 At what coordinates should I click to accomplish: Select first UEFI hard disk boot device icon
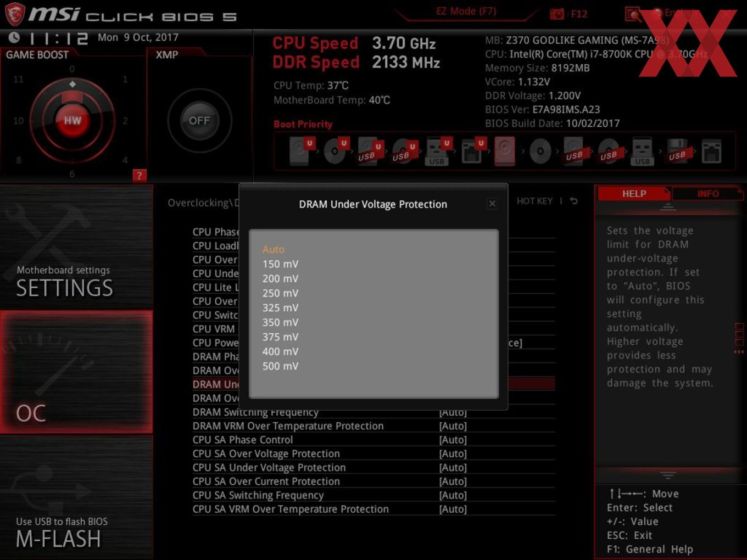(300, 151)
